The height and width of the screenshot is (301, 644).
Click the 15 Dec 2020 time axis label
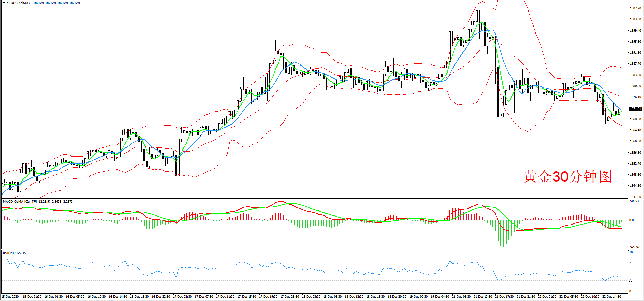coord(10,297)
